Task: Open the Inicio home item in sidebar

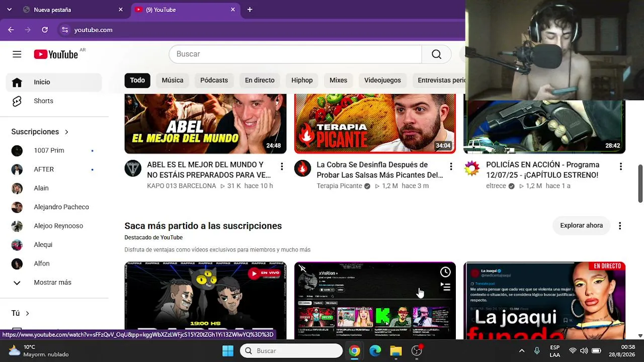Action: pos(54,82)
